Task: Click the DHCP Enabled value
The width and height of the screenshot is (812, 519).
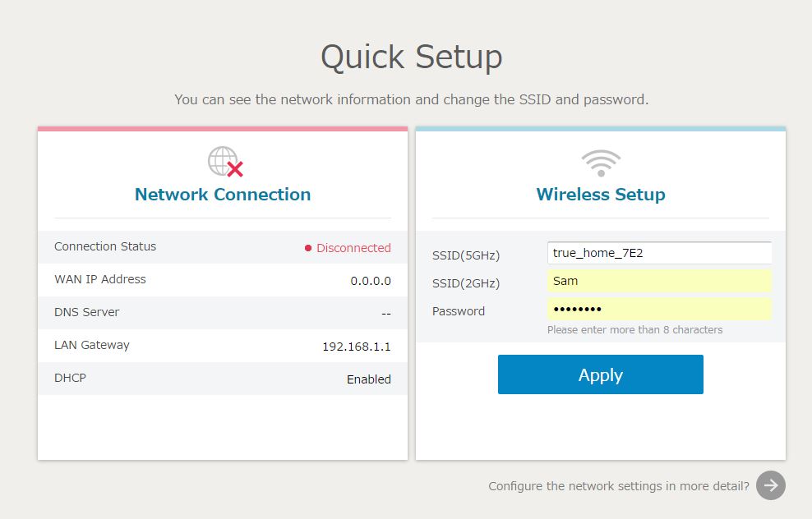Action: [368, 379]
